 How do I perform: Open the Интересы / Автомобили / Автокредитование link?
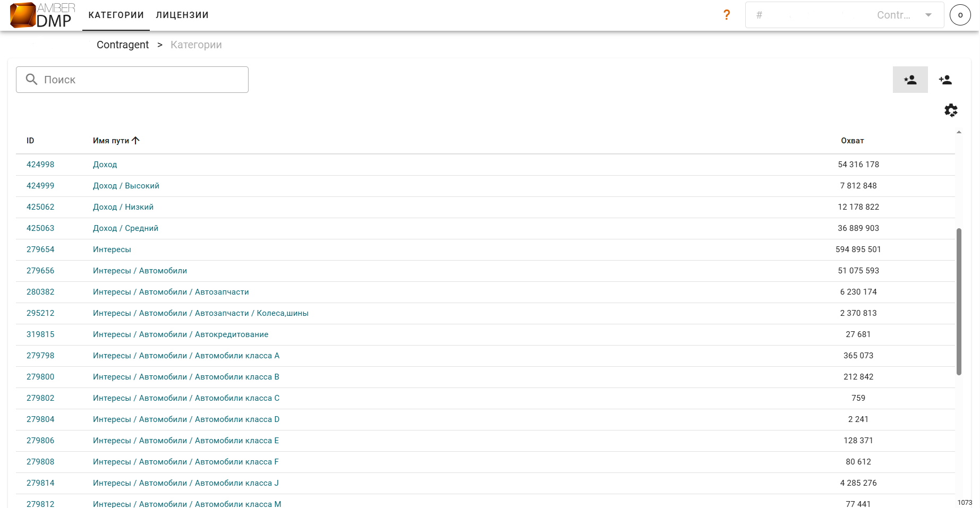click(x=181, y=334)
